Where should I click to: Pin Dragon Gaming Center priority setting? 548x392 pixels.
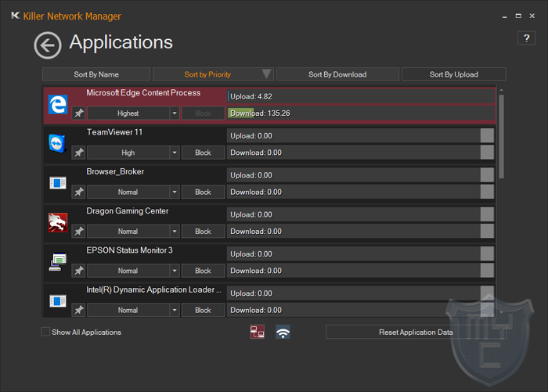coord(78,232)
